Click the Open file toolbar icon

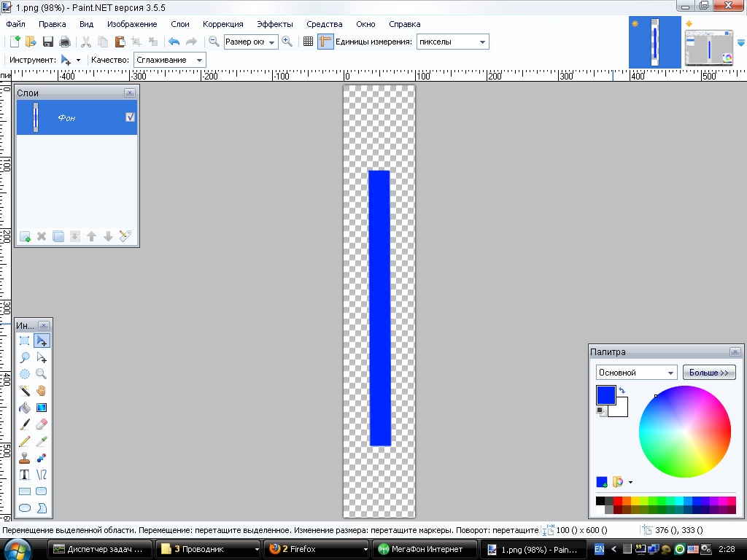[x=31, y=42]
